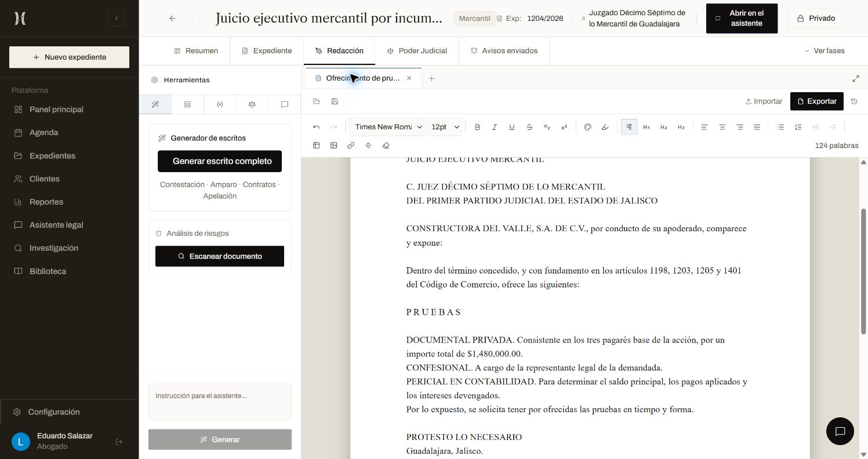Open the 12pt font size dropdown
The width and height of the screenshot is (868, 459).
[444, 127]
